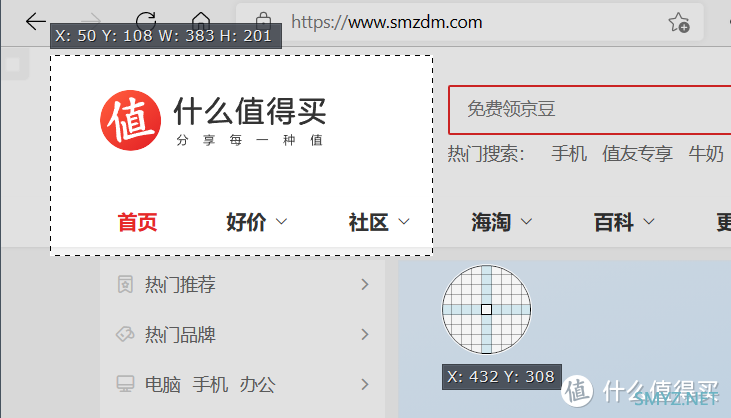Click the computer monitor category icon

coord(125,384)
